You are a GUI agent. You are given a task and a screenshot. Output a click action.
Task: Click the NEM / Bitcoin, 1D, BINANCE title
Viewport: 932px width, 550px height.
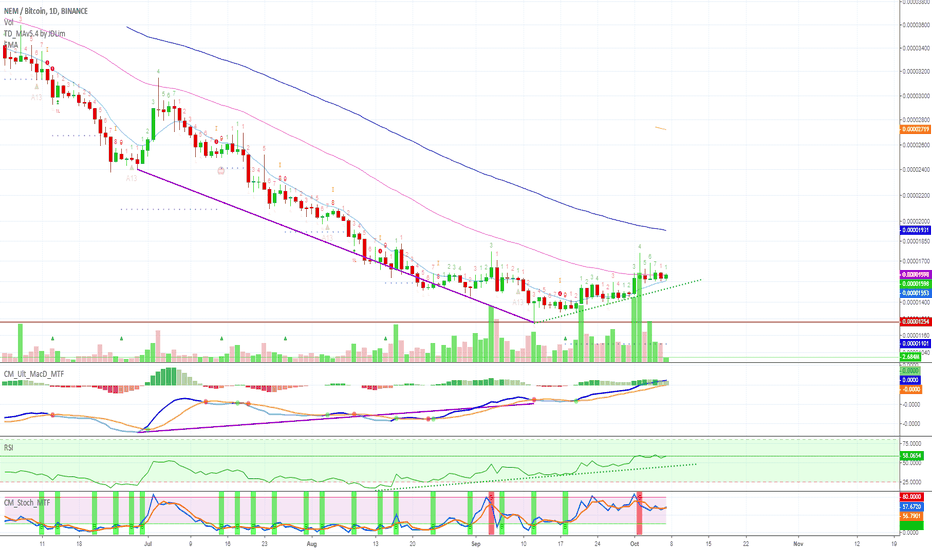46,11
